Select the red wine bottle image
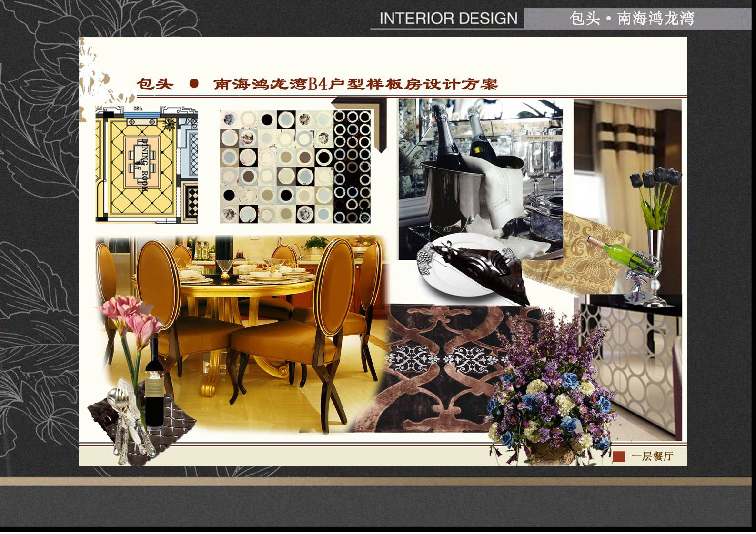The width and height of the screenshot is (756, 534). (x=154, y=386)
